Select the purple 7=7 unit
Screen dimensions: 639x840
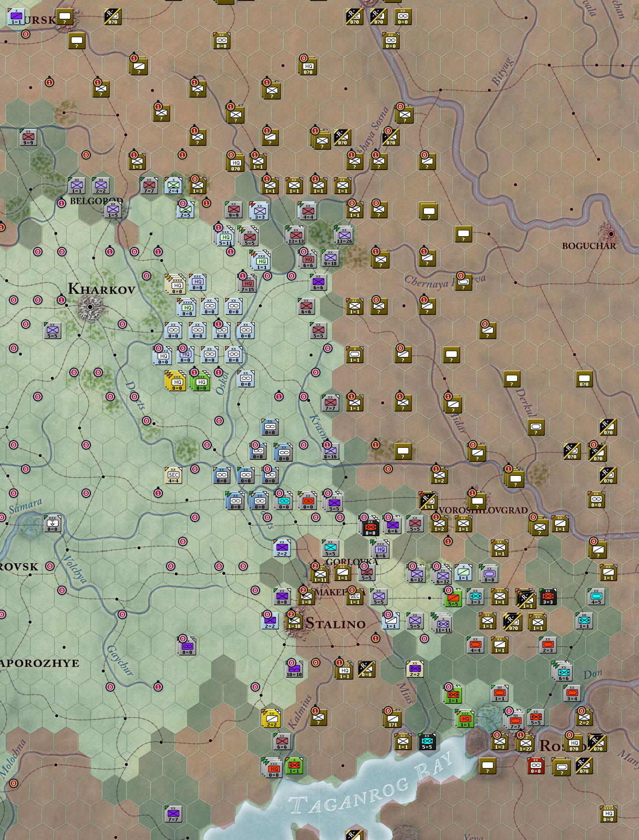[174, 814]
